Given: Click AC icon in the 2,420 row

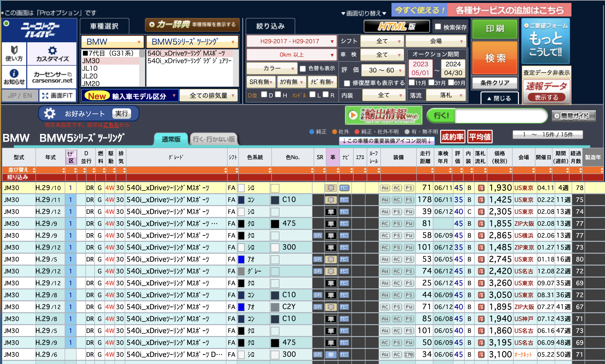Looking at the screenshot, I should (397, 271).
